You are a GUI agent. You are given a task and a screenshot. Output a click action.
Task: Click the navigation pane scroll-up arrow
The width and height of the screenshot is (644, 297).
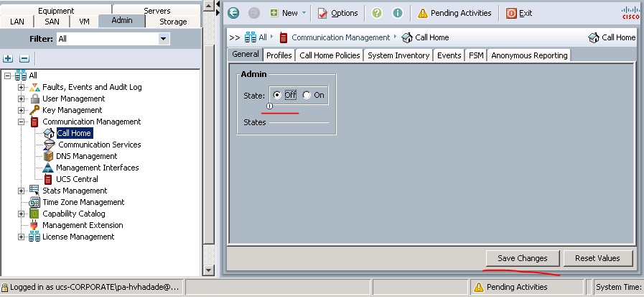click(209, 5)
